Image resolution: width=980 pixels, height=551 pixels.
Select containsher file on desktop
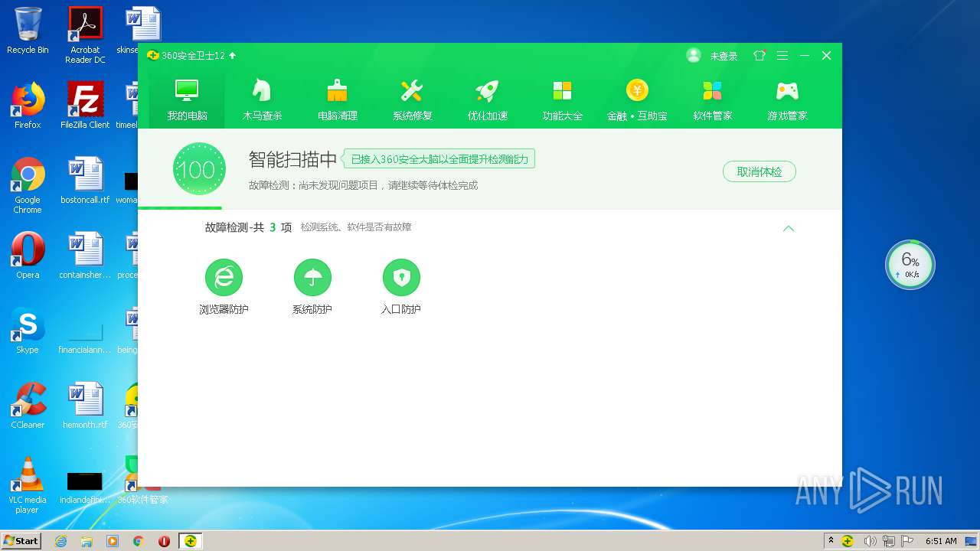click(85, 256)
